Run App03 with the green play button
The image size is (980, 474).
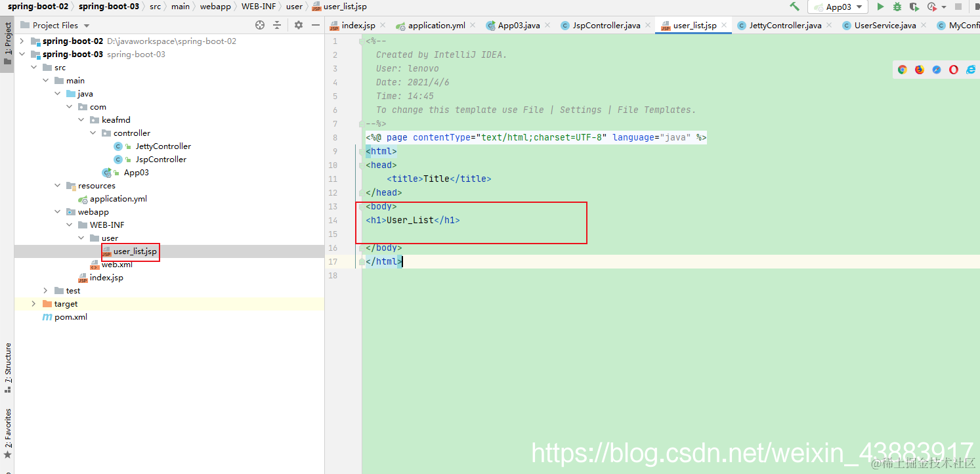(881, 7)
